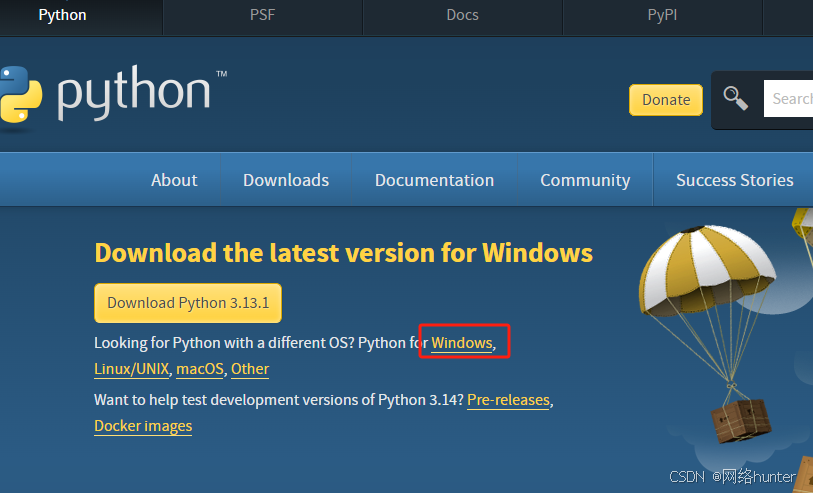813x493 pixels.
Task: Click 'Download the latest version for Windows' heading
Action: [x=343, y=253]
